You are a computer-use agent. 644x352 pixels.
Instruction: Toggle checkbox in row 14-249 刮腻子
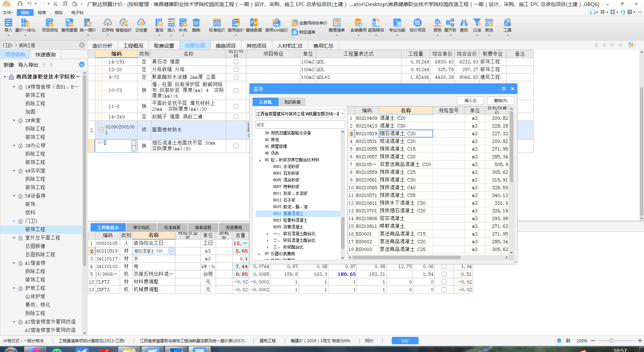point(236,117)
